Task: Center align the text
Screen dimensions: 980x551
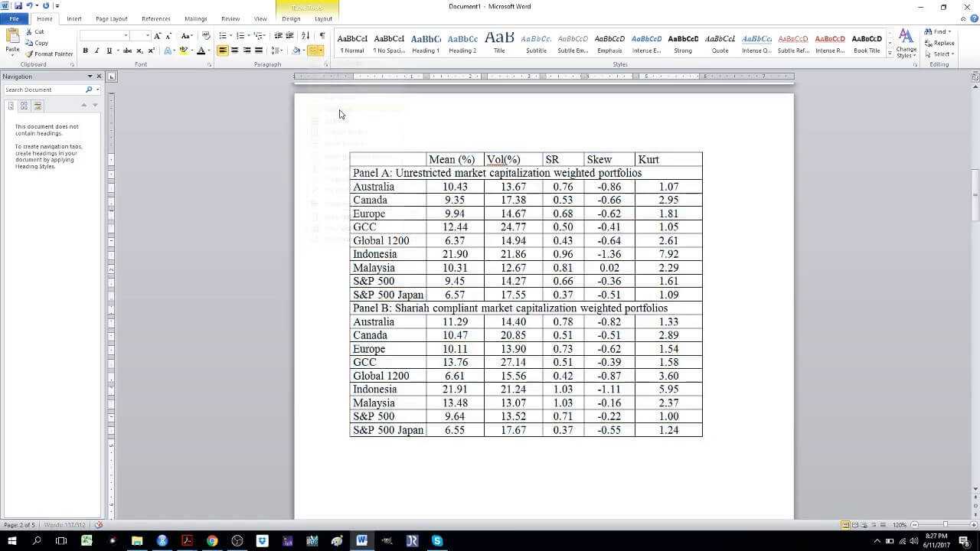Action: tap(234, 51)
